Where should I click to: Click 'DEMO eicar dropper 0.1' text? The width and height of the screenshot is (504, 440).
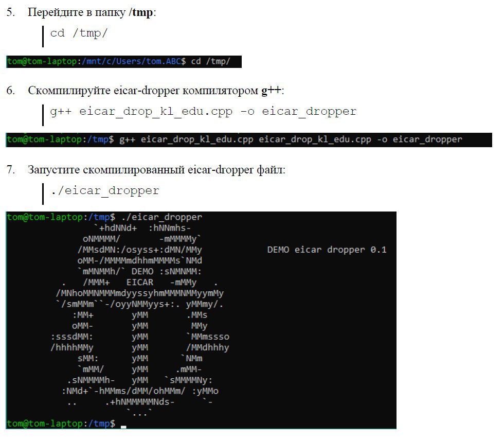point(327,250)
